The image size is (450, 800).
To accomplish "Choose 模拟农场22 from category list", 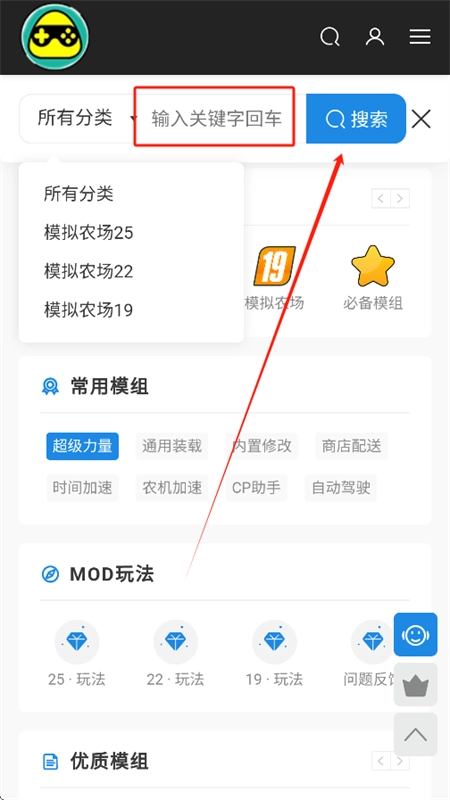I will pyautogui.click(x=88, y=271).
